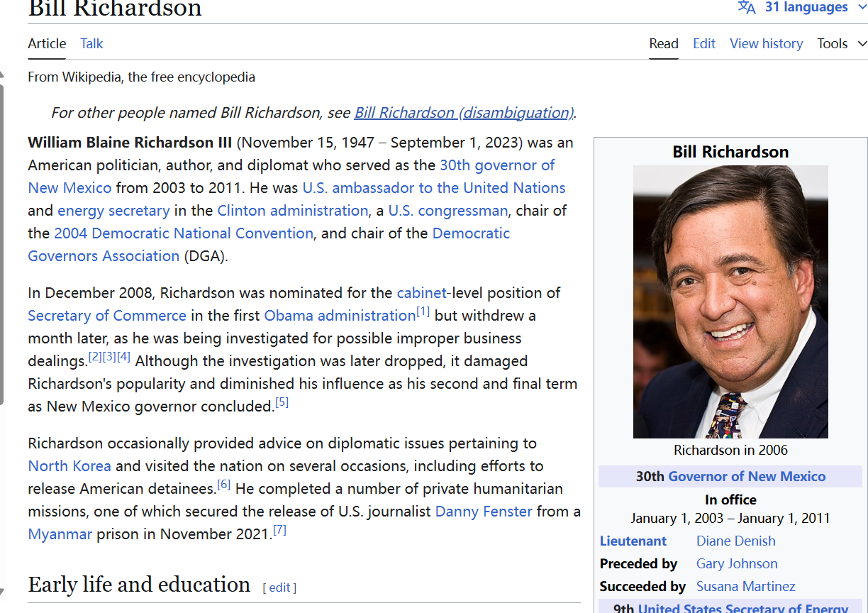Viewport: 868px width, 613px height.
Task: Click citation reference number 5
Action: (282, 403)
